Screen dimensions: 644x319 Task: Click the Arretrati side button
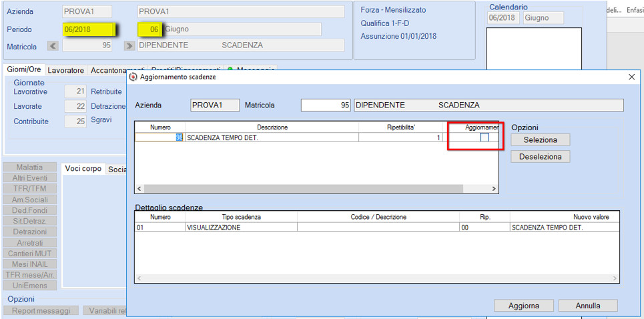[29, 243]
